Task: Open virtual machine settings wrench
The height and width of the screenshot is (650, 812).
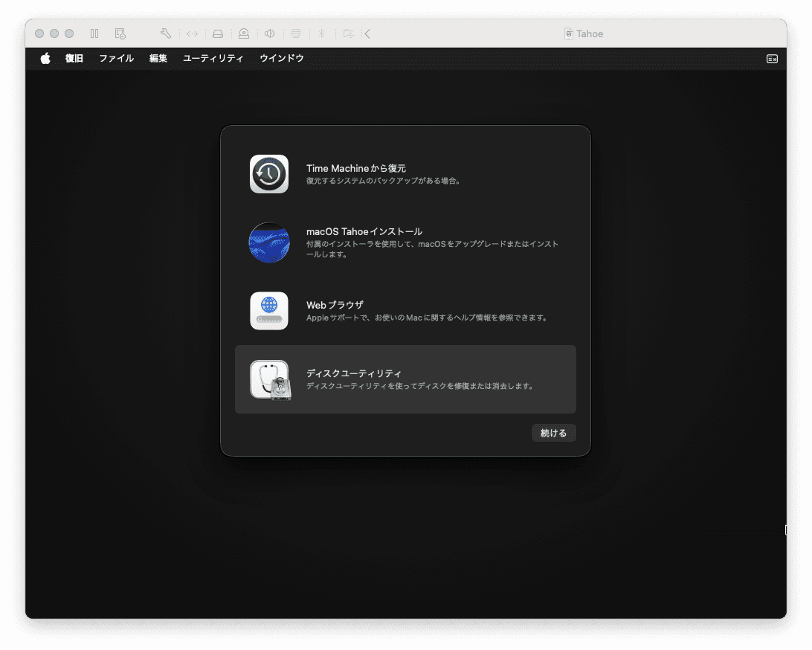Action: [x=166, y=33]
